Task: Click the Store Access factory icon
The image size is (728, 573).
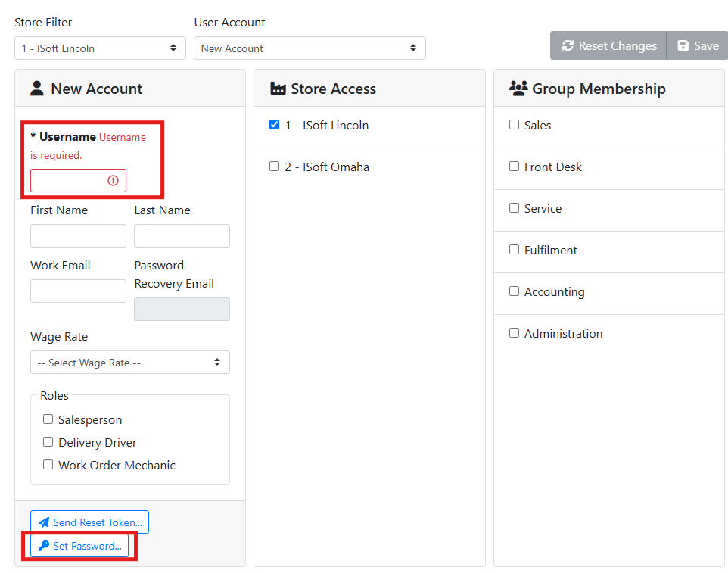Action: [278, 89]
